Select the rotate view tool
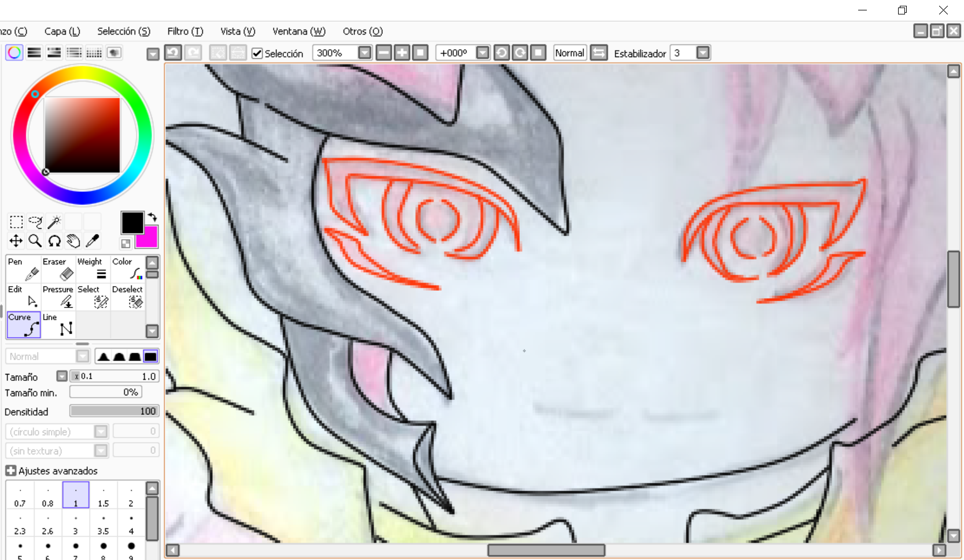Screen dimensions: 964x560 click(54, 241)
